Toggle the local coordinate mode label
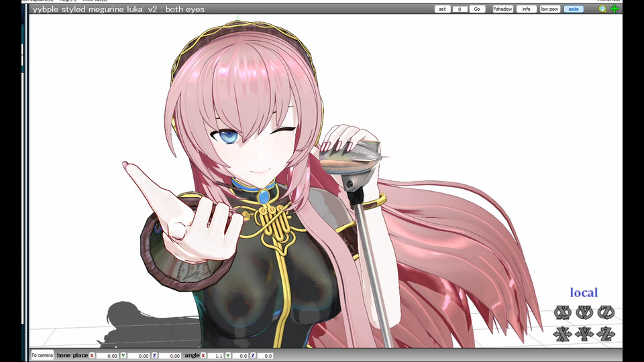The image size is (644, 362). 584,293
